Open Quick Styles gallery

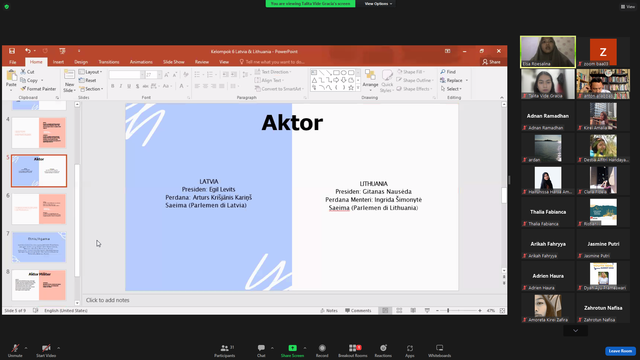pos(387,80)
